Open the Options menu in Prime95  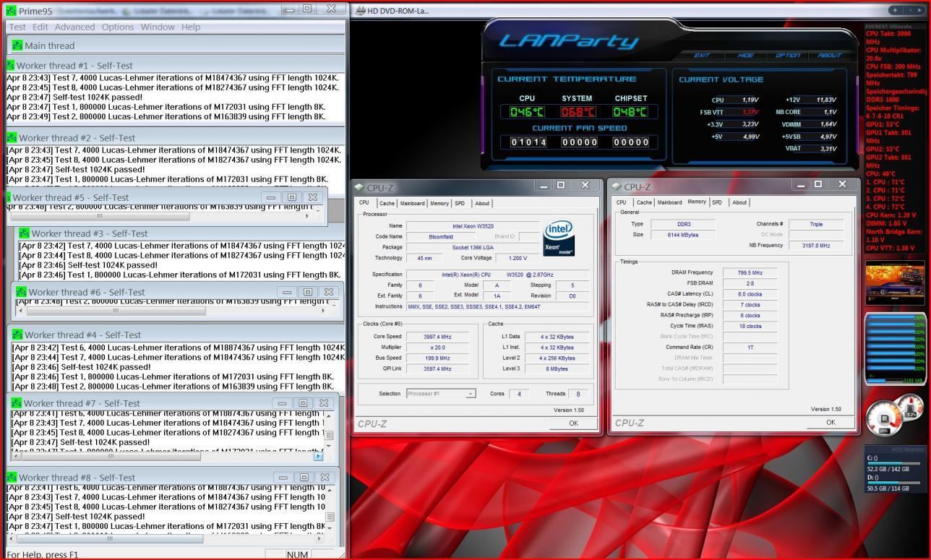click(117, 27)
